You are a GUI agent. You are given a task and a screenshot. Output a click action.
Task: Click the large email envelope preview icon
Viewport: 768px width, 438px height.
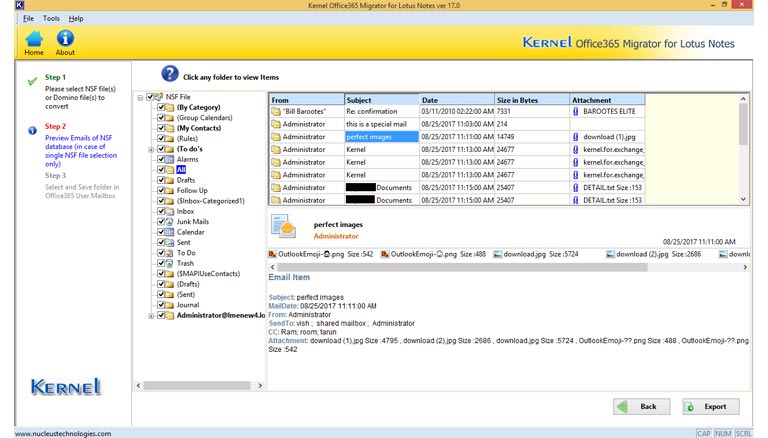tap(284, 227)
